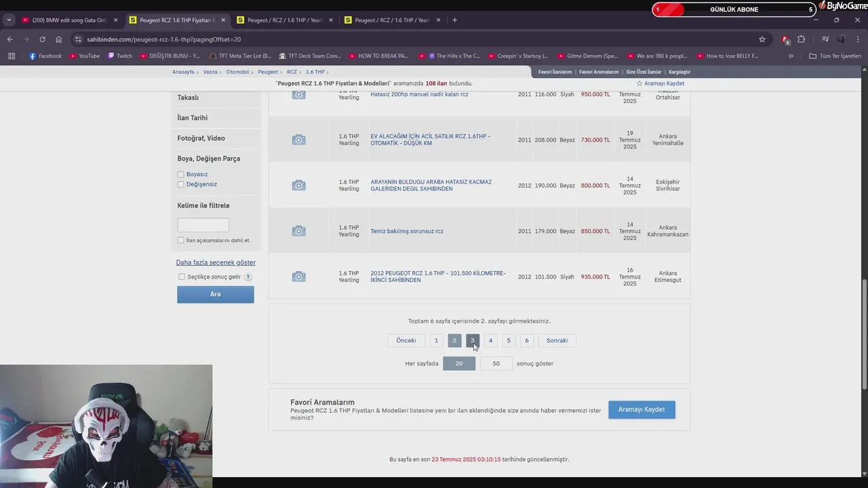Close the BMW edit song YouTube tab
Viewport: 868px width, 488px height.
click(115, 20)
